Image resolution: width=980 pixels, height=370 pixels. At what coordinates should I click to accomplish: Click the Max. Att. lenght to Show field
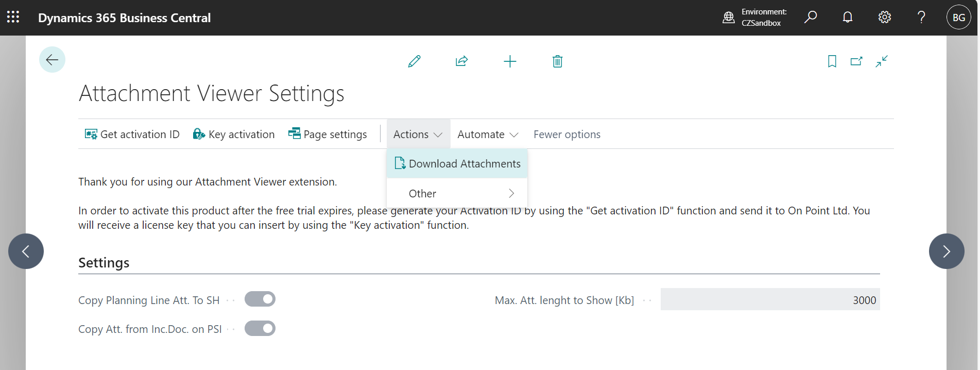[x=770, y=300]
